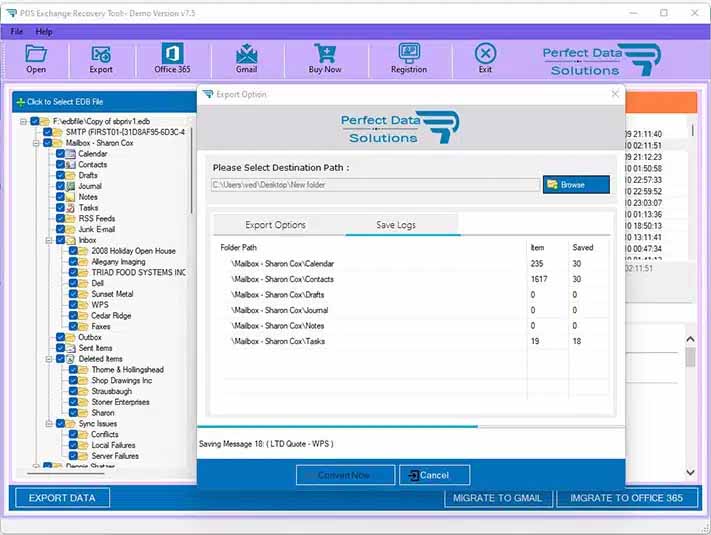Click the MIGRATE TO GMAIL button

pyautogui.click(x=497, y=498)
